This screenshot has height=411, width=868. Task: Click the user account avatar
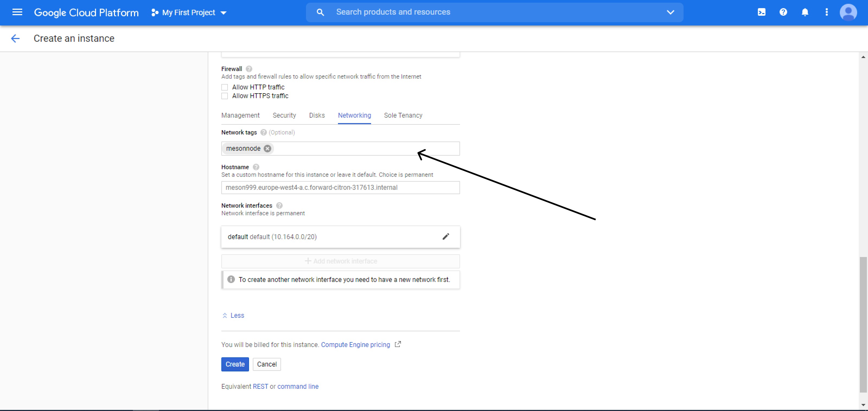[x=848, y=12]
